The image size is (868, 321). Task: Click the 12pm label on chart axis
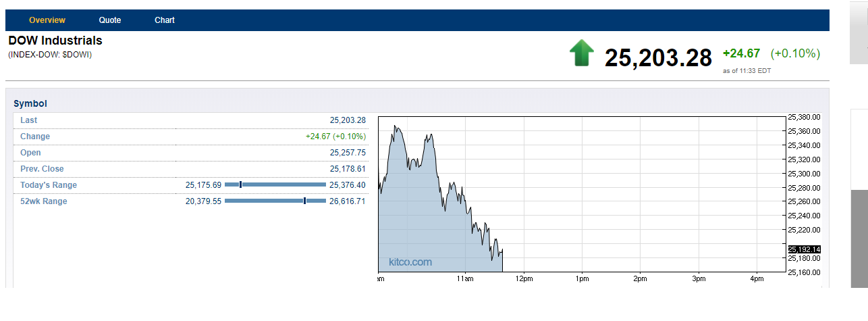coord(524,278)
